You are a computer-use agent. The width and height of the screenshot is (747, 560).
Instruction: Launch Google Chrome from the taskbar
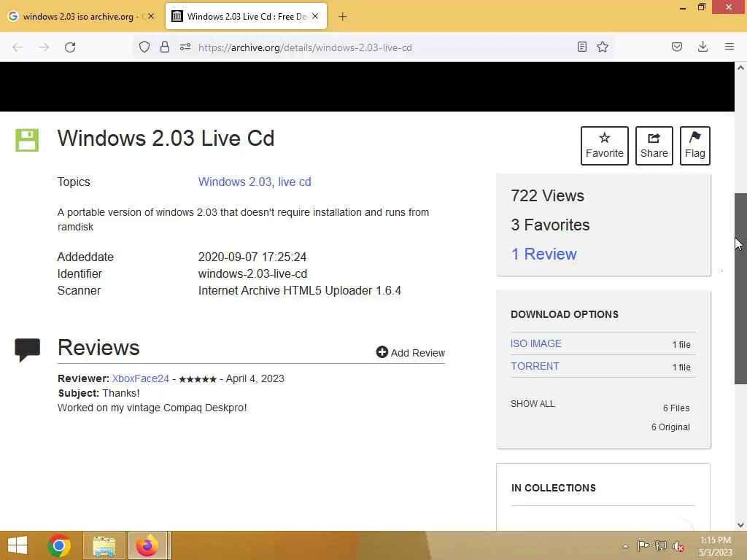[59, 545]
